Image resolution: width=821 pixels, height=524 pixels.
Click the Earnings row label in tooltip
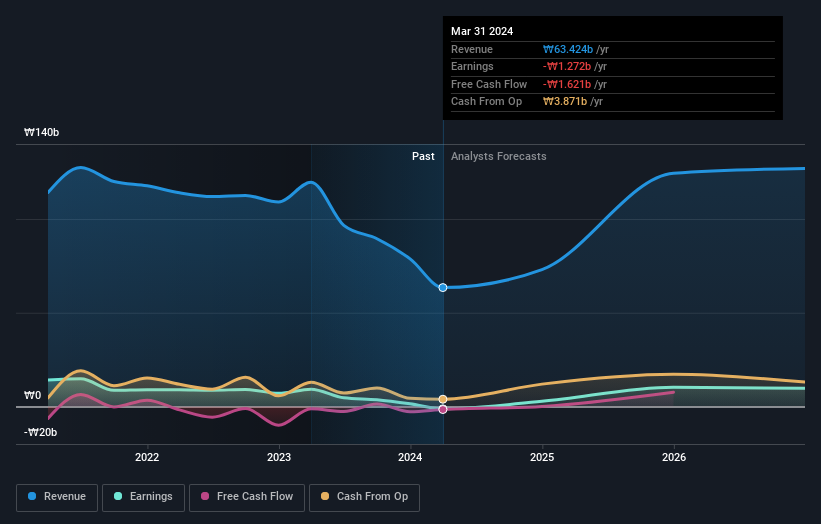tap(472, 66)
